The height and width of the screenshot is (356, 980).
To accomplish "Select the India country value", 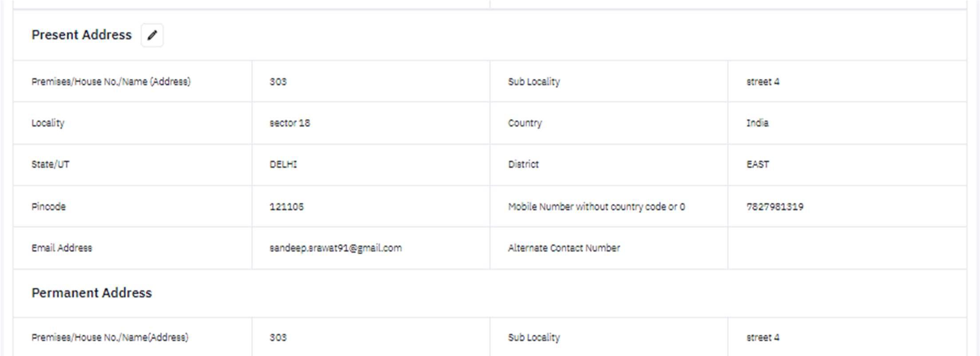I will [758, 123].
